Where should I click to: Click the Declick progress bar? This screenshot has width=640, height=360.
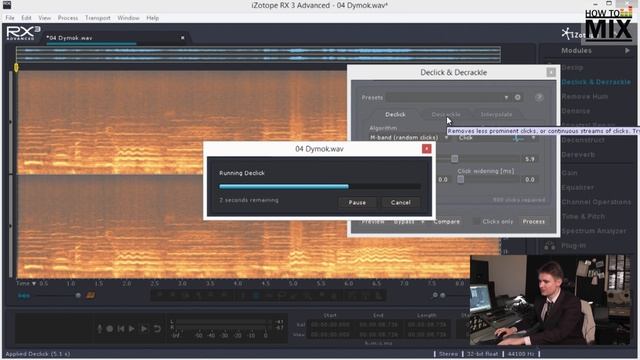[x=320, y=187]
